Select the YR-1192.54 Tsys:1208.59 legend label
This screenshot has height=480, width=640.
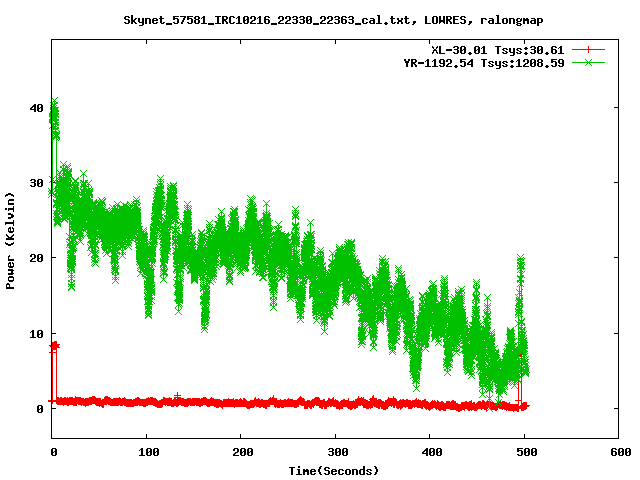[x=484, y=63]
